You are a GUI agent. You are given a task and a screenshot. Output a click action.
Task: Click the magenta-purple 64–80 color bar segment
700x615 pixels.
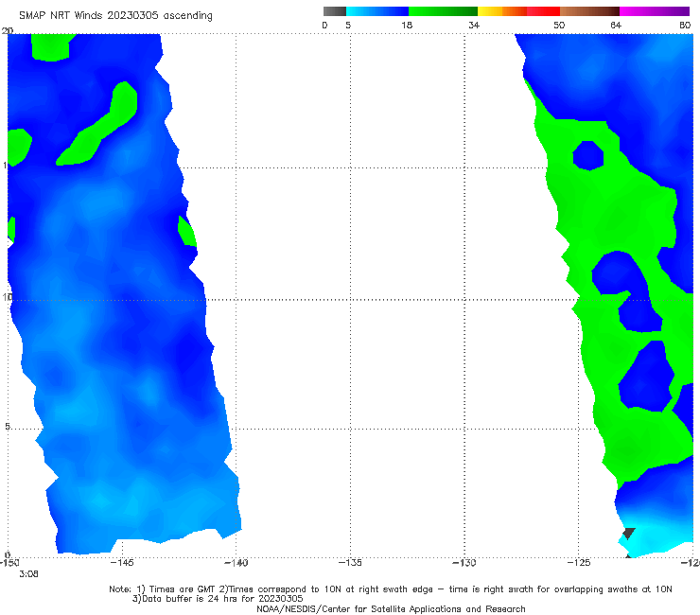coord(655,11)
